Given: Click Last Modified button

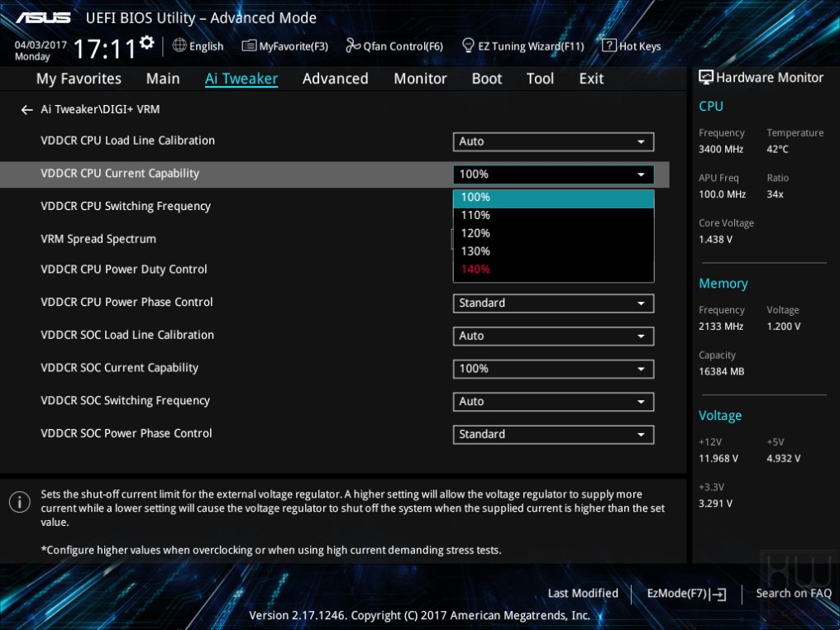Looking at the screenshot, I should click(583, 594).
